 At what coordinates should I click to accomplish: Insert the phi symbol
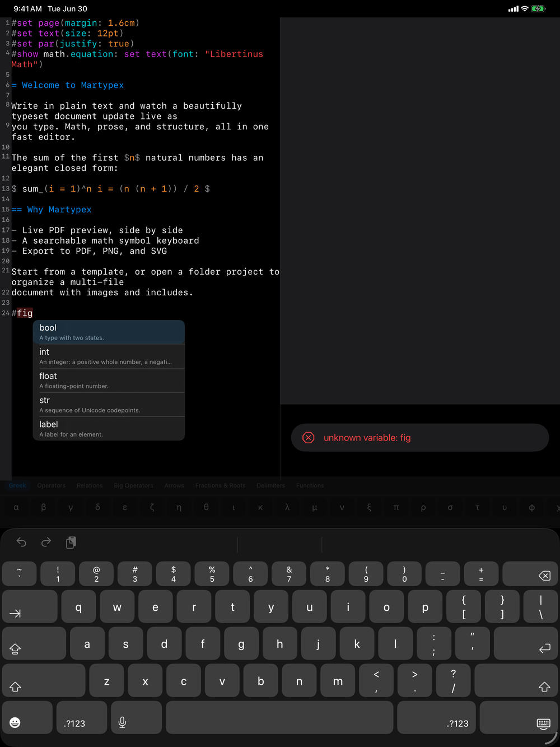point(531,507)
